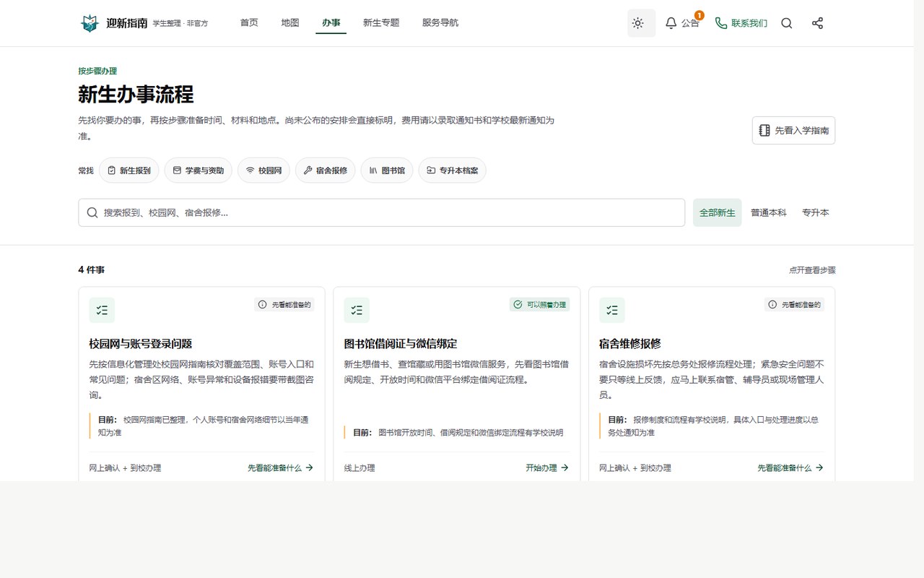Image resolution: width=924 pixels, height=578 pixels.
Task: Open the search magnifier in header
Action: point(787,23)
